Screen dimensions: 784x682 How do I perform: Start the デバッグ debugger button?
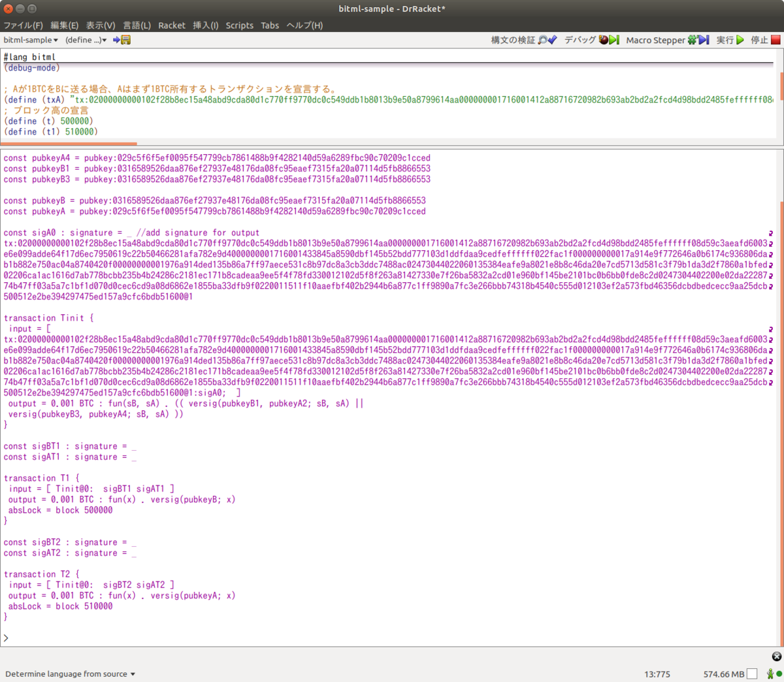[591, 40]
